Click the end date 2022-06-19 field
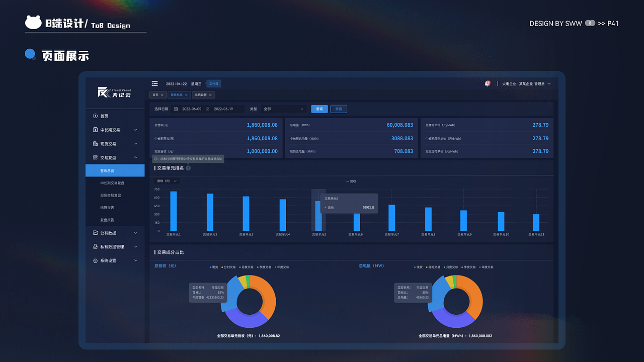The image size is (644, 362). 223,109
